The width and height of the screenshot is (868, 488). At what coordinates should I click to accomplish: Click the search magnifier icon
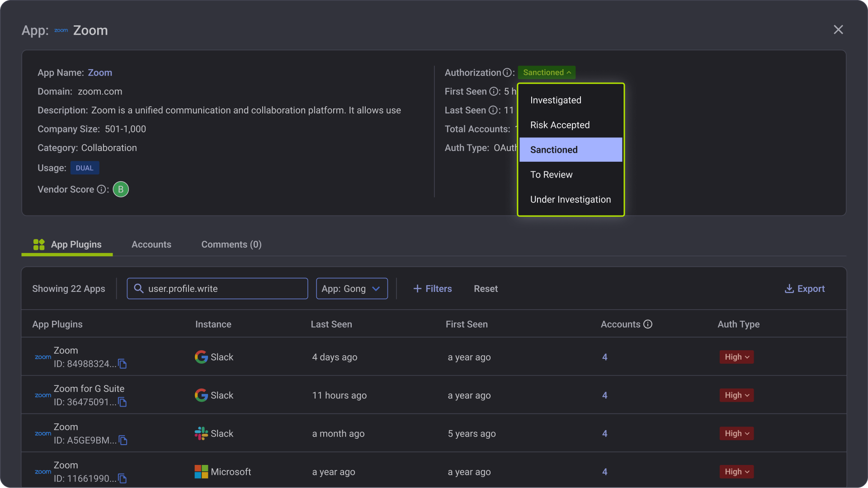pos(139,289)
